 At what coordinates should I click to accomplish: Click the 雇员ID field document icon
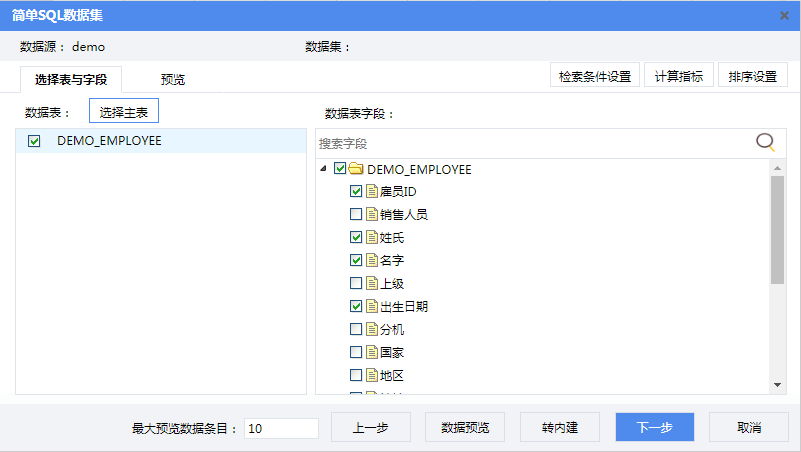pos(372,191)
